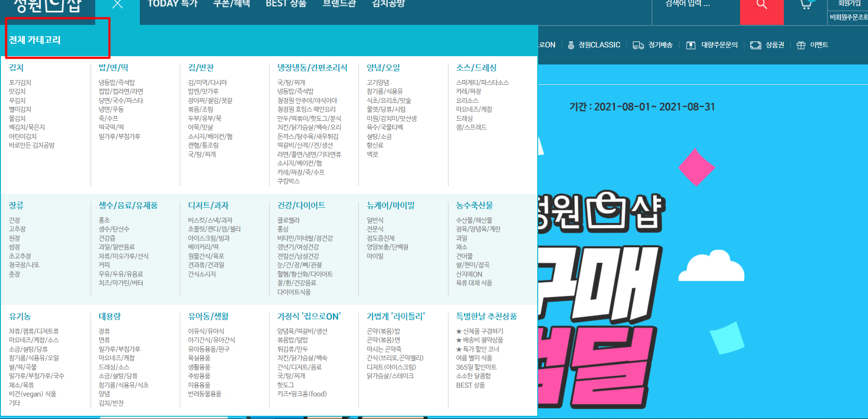Select 키즈*핑크퐁(food) subcategory

[302, 394]
